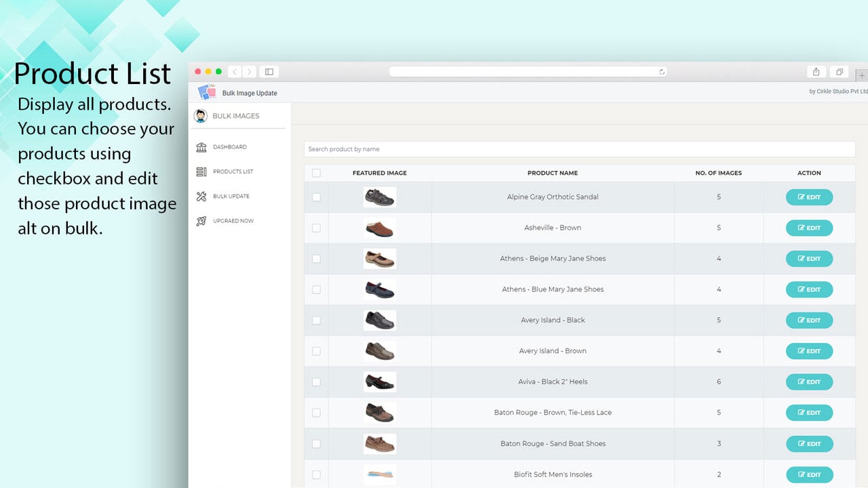Click the Dashboard building icon in the sidebar
The width and height of the screenshot is (868, 488).
(201, 147)
